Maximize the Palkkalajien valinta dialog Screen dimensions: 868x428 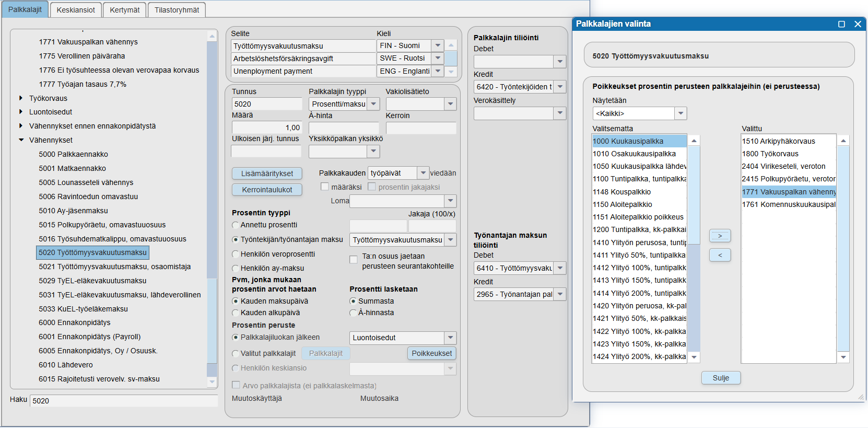841,24
